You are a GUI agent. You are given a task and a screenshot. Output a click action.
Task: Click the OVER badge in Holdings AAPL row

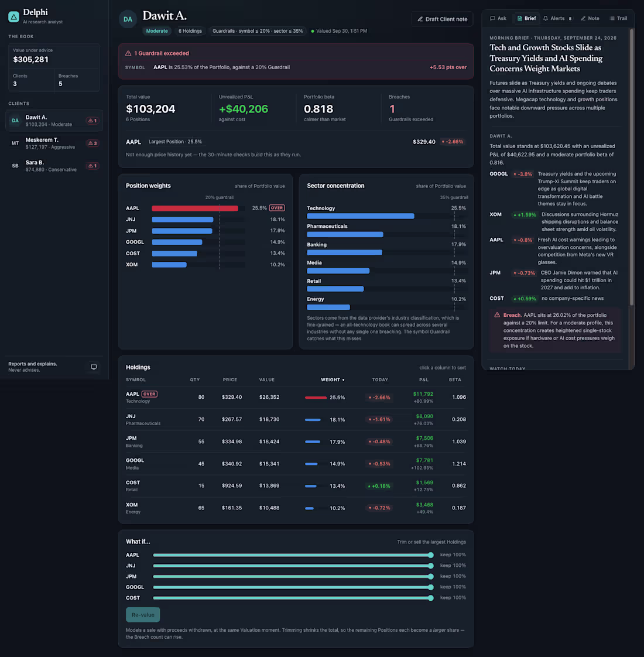[x=149, y=394]
